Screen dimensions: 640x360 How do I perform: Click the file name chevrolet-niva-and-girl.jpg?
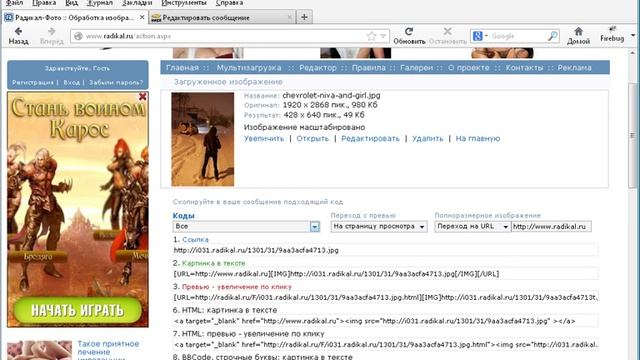(331, 96)
